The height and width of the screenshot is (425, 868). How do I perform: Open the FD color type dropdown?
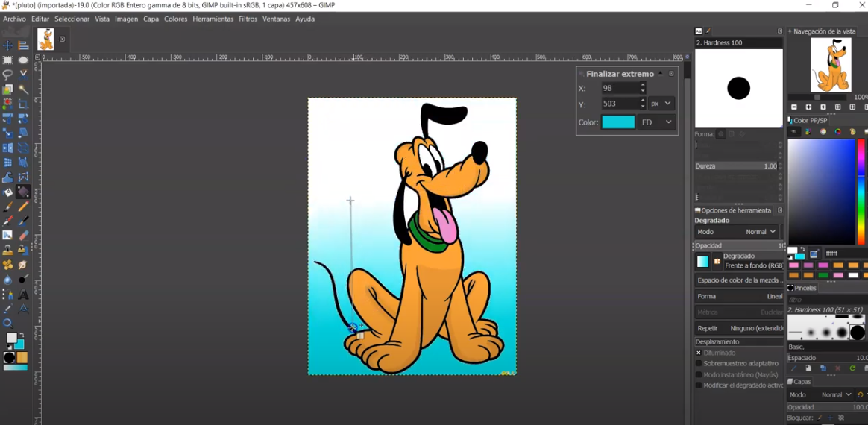pos(657,122)
